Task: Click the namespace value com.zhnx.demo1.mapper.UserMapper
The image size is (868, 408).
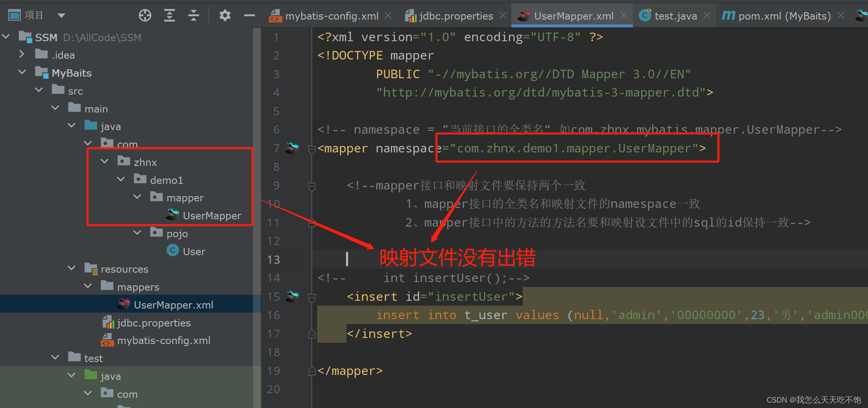Action: pos(574,148)
